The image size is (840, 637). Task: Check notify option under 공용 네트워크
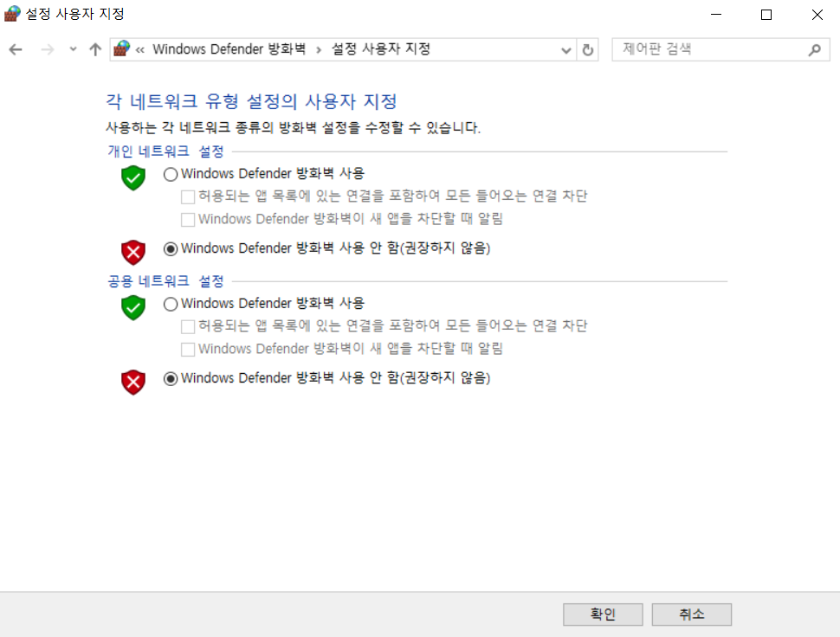pyautogui.click(x=188, y=350)
